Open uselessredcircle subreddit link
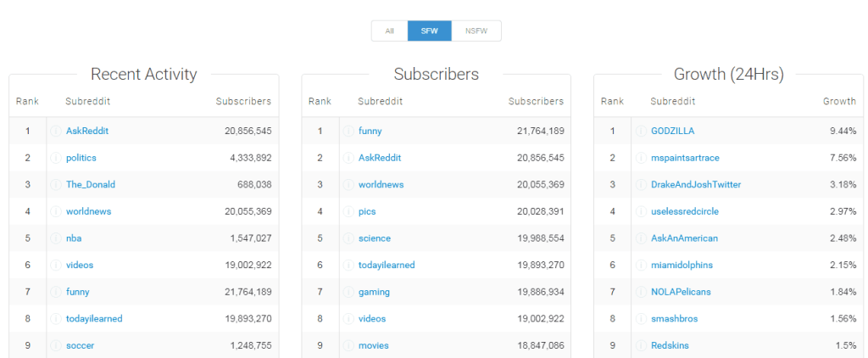 [685, 212]
